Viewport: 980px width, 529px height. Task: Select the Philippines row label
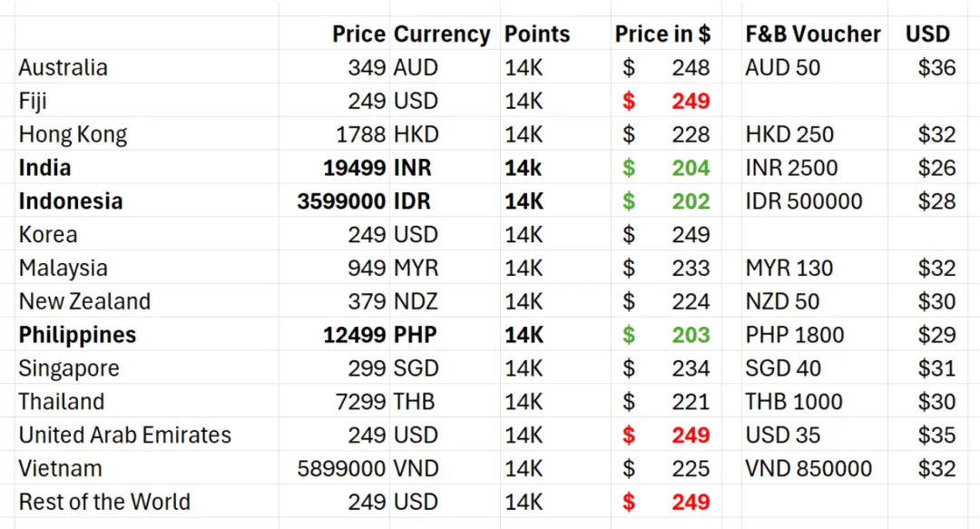(77, 335)
